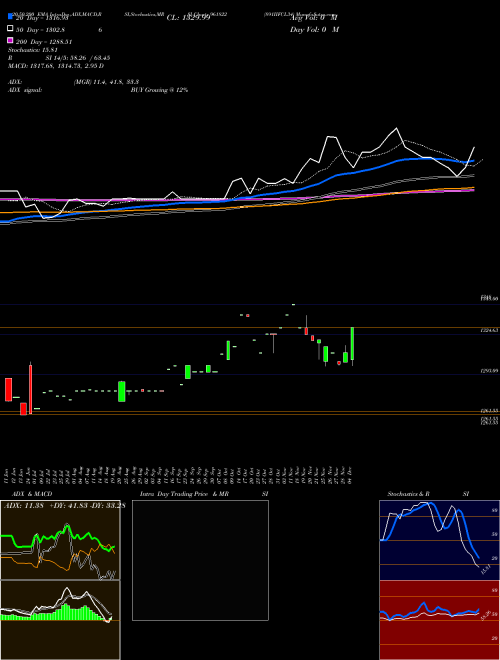Click the first date label on the time axis
The width and height of the screenshot is (500, 660).
pos(7,475)
